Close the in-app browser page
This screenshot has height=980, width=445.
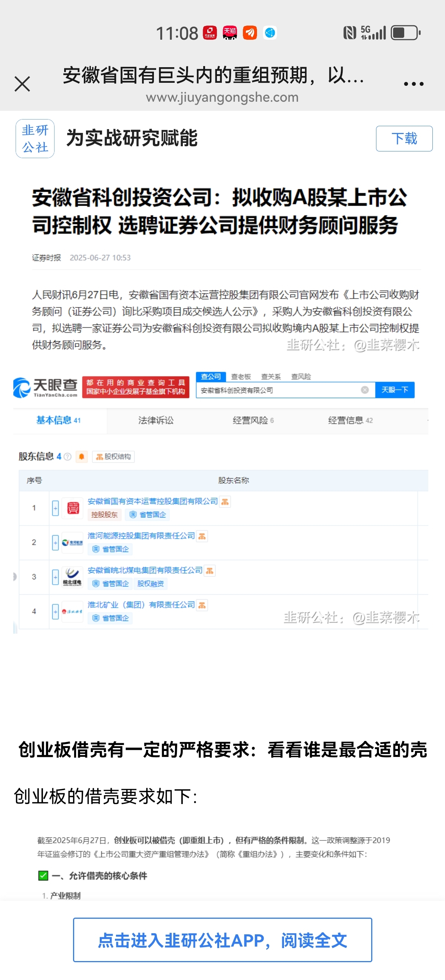pos(22,84)
